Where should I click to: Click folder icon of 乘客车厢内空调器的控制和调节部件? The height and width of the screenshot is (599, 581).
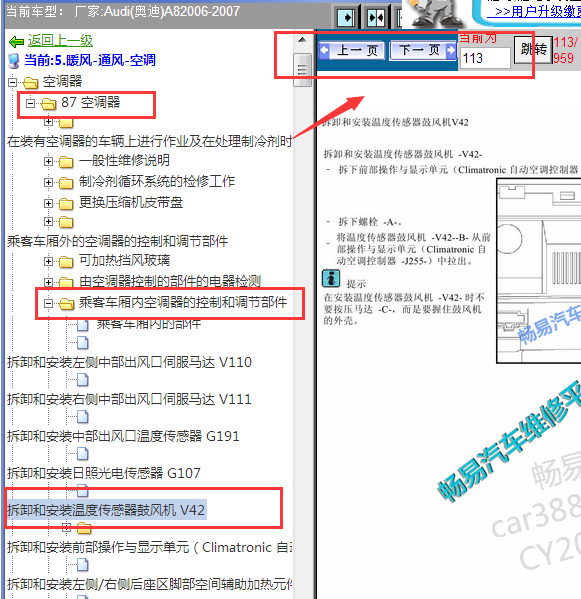point(66,304)
